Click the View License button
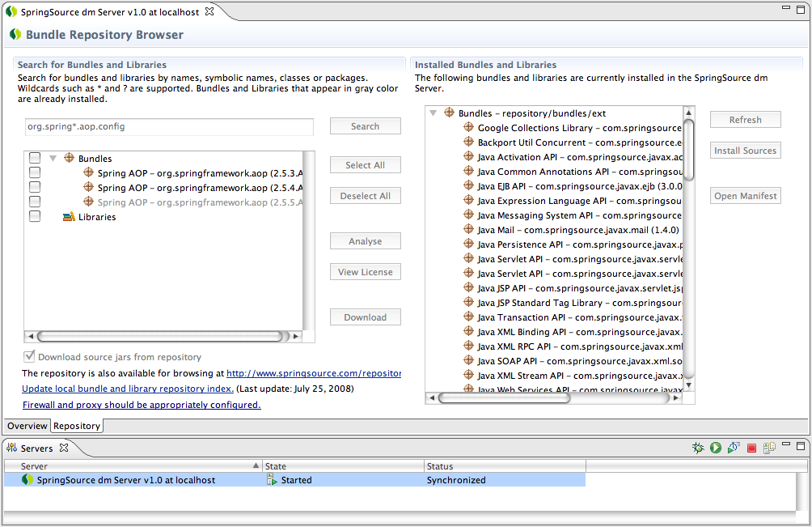The width and height of the screenshot is (812, 527). [x=365, y=271]
